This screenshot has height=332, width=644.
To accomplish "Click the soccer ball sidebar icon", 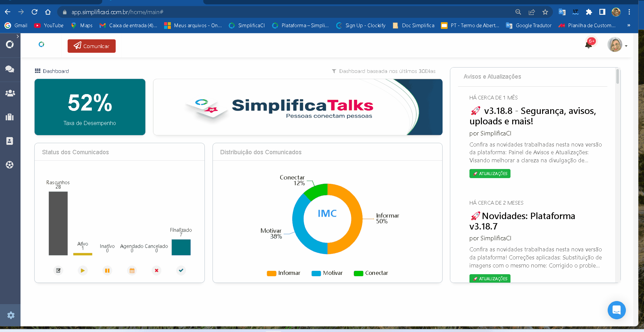I will (10, 165).
